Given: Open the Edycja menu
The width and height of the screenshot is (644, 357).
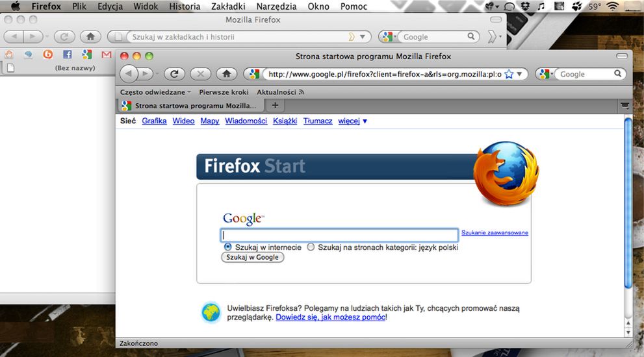Looking at the screenshot, I should pos(110,6).
